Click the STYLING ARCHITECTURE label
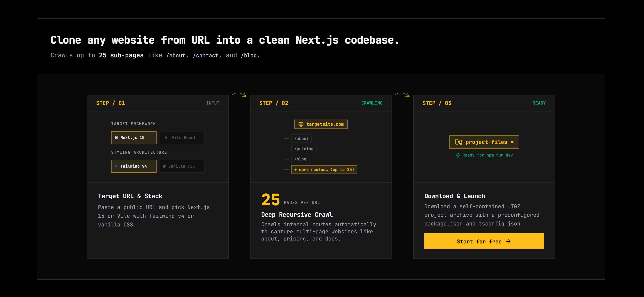The image size is (644, 297). pyautogui.click(x=139, y=152)
